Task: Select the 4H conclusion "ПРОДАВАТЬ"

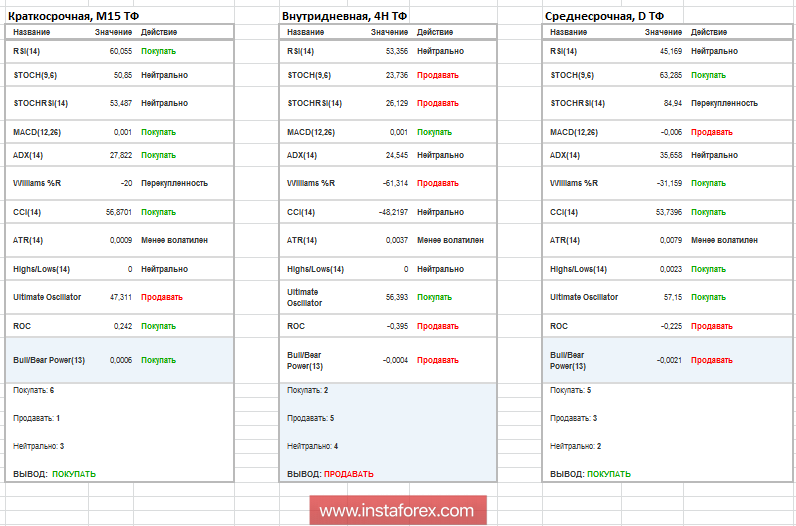Action: click(349, 474)
